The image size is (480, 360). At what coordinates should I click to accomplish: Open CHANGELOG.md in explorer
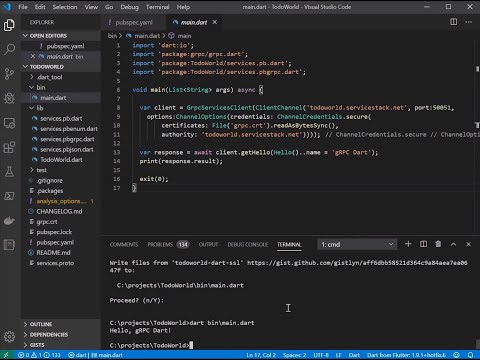(x=61, y=211)
